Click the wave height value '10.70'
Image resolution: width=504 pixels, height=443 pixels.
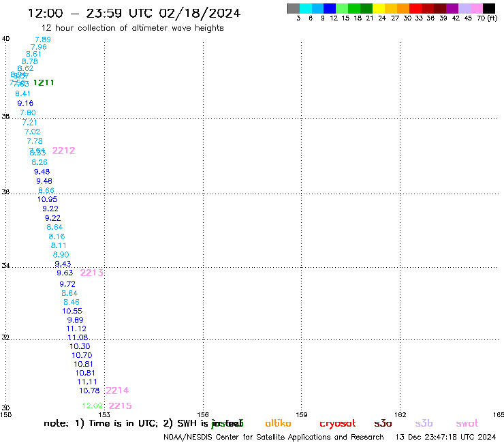point(82,355)
